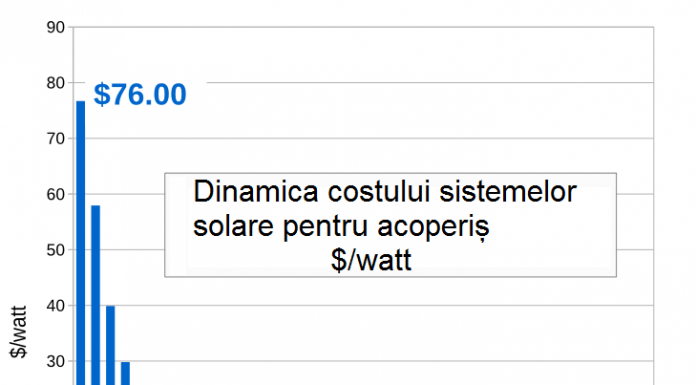
Task: Click the 'Dinamica costului sistemelor' title line
Action: 384,192
